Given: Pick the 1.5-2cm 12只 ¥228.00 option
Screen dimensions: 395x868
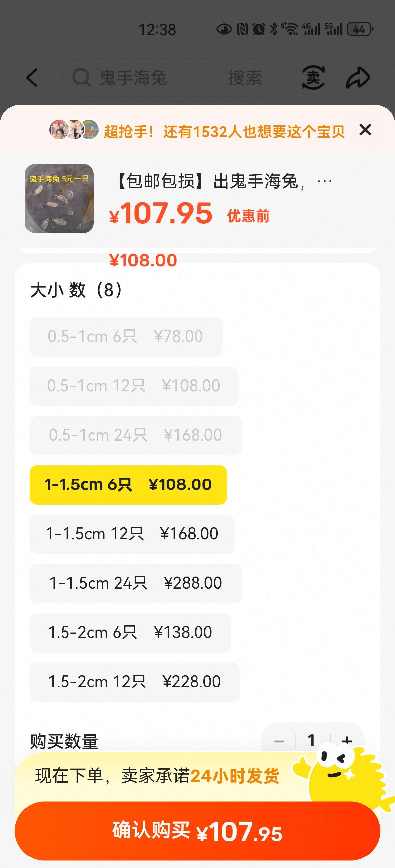Looking at the screenshot, I should click(134, 682).
